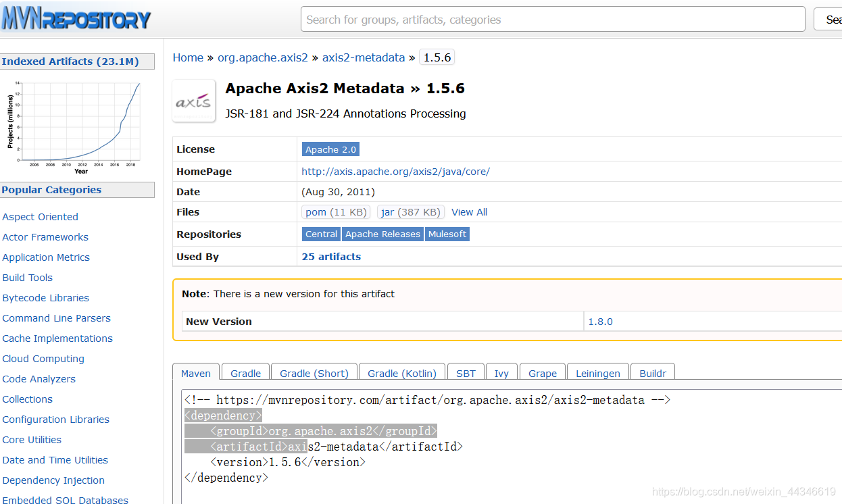
Task: Go to Home breadcrumb link
Action: (x=188, y=57)
